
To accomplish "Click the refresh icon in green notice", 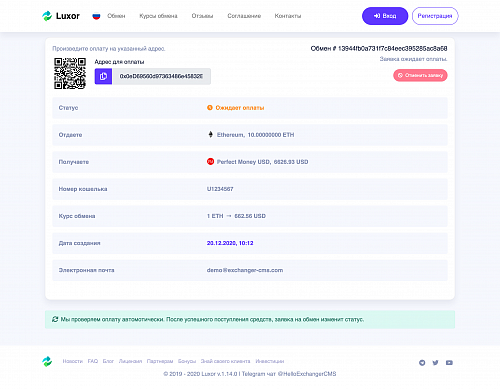I will [55, 319].
